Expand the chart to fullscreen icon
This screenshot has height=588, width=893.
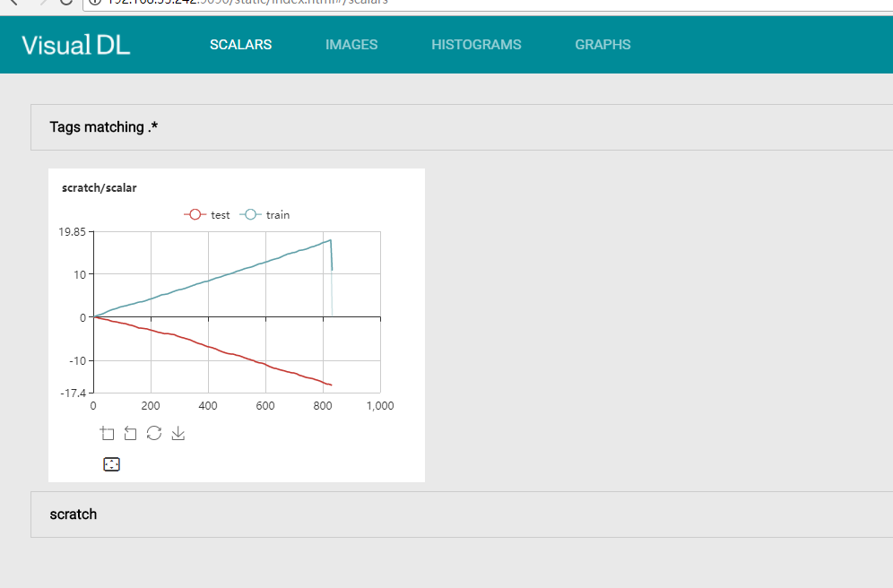111,464
